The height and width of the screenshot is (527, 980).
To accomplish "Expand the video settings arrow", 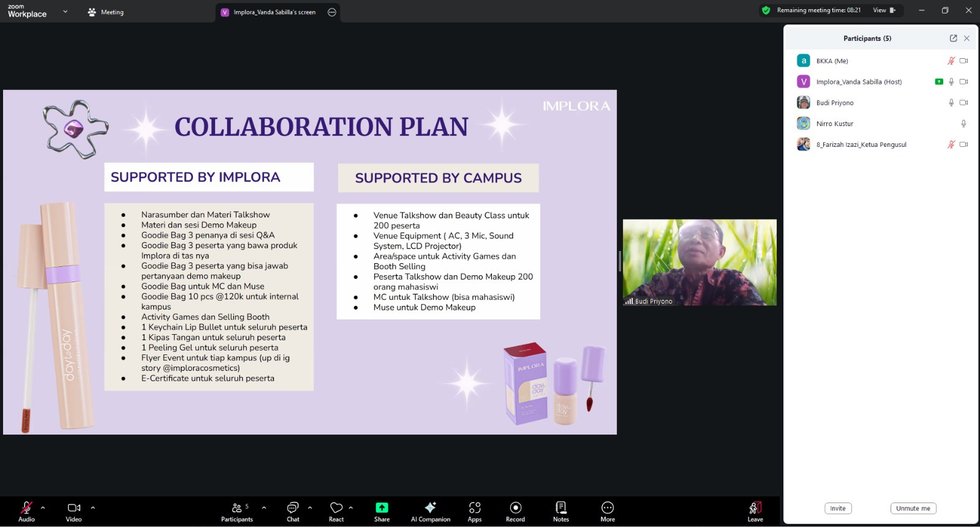I will tap(93, 507).
